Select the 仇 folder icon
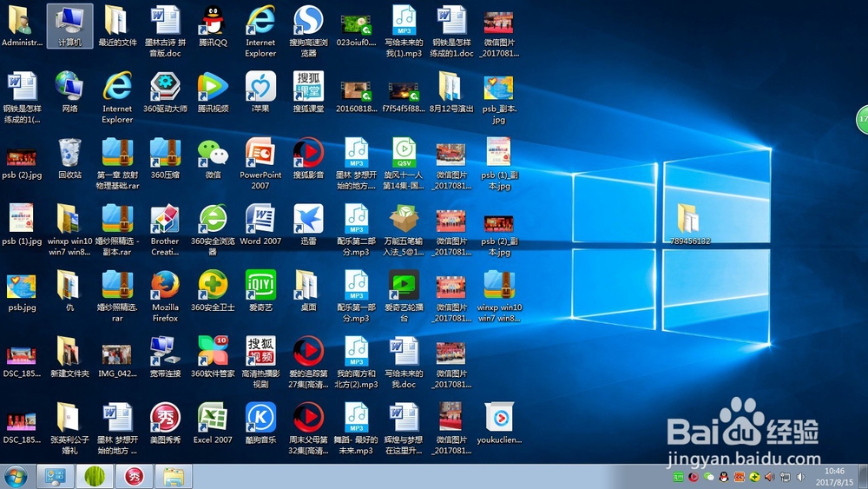868x489 pixels. 69,291
